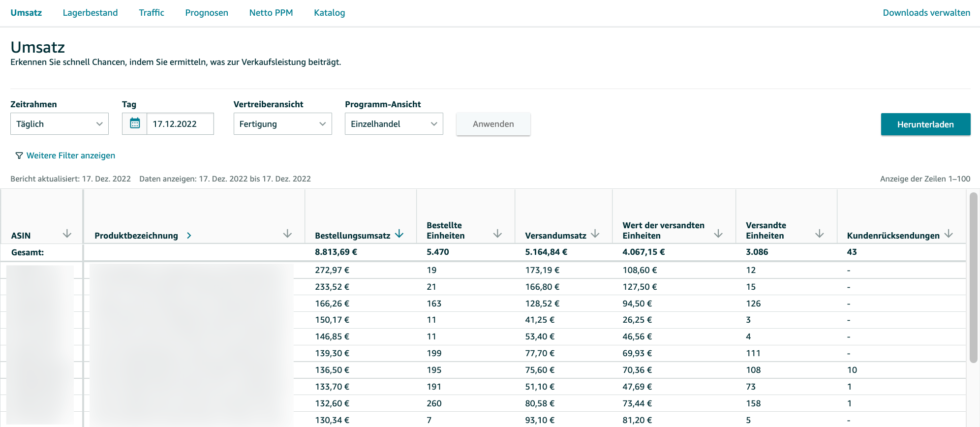
Task: Click the Bestellungsumsatz column header
Action: point(353,236)
